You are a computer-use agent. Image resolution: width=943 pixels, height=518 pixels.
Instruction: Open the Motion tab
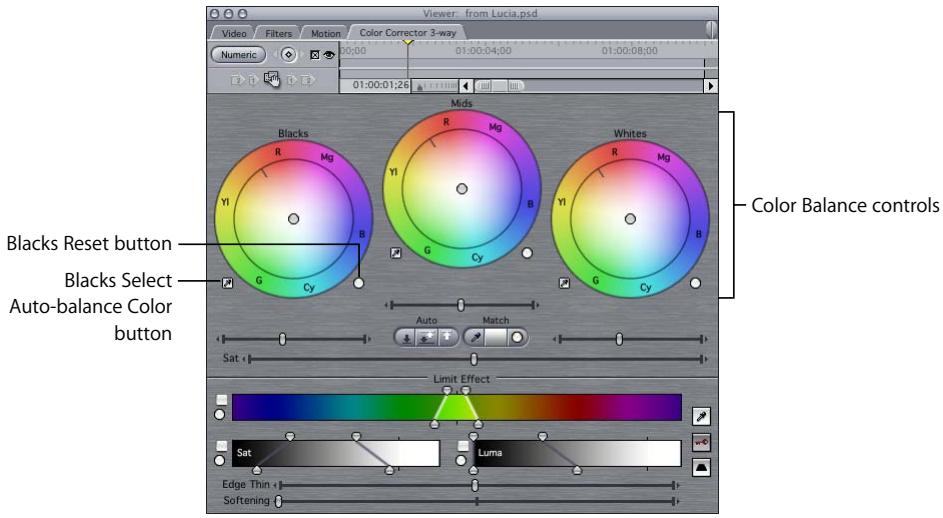tap(325, 34)
